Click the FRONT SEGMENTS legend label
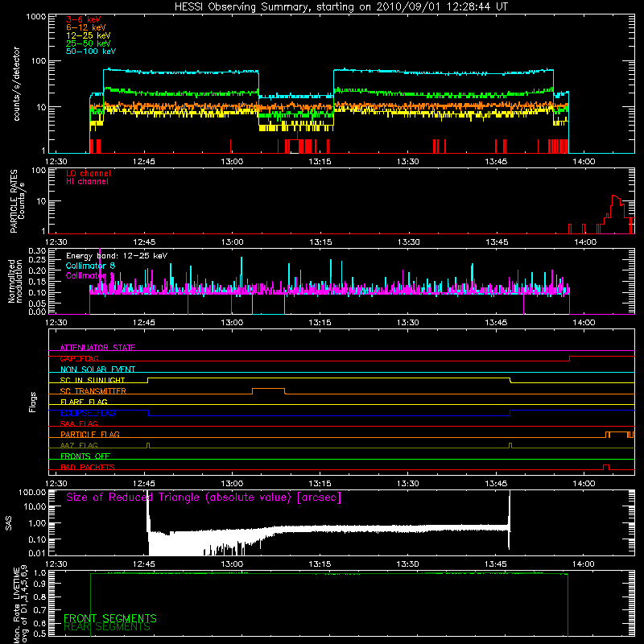Viewport: 644px width, 644px height. (110, 618)
